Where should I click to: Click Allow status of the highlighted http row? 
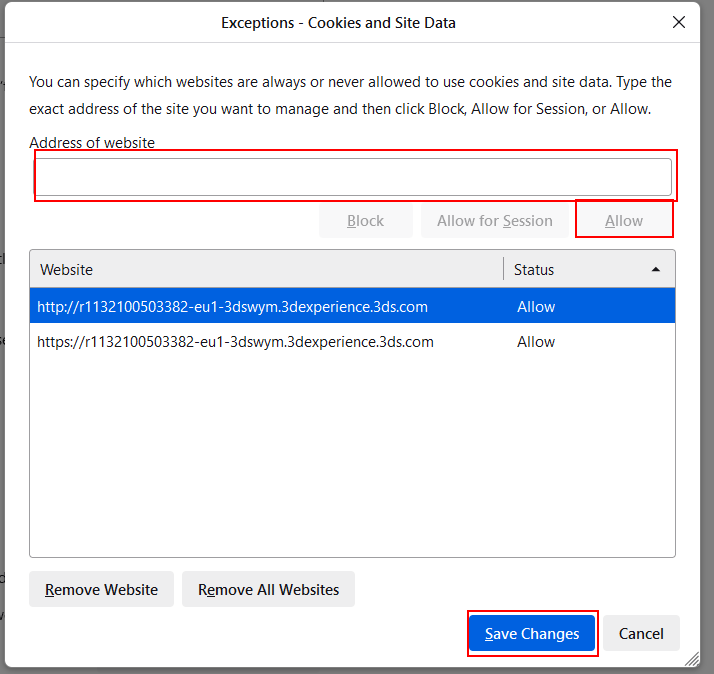click(x=536, y=307)
